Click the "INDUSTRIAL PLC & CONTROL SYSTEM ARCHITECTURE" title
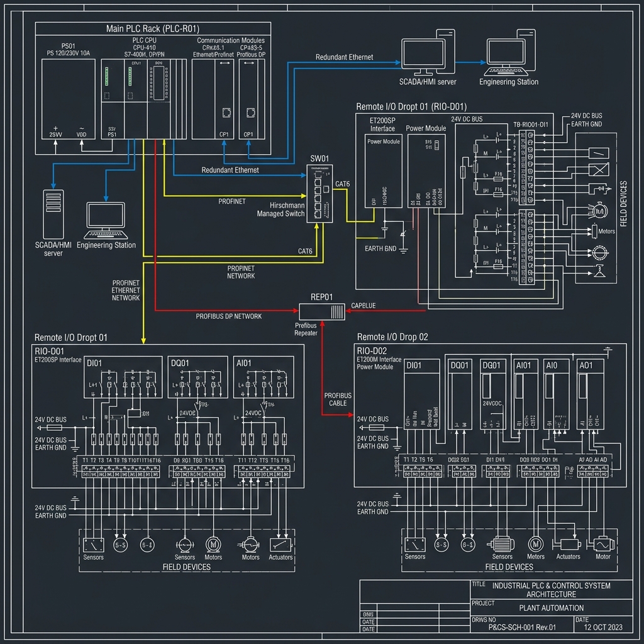 (551, 590)
